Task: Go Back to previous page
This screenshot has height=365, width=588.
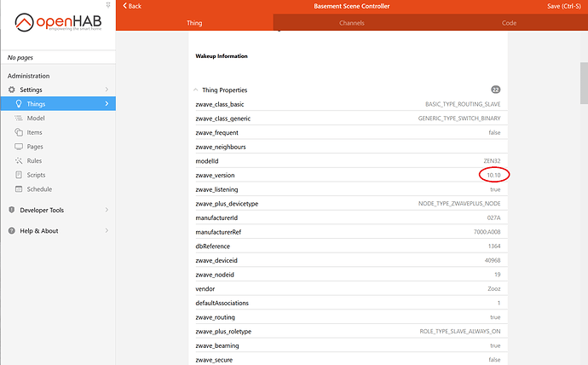Action: (132, 6)
